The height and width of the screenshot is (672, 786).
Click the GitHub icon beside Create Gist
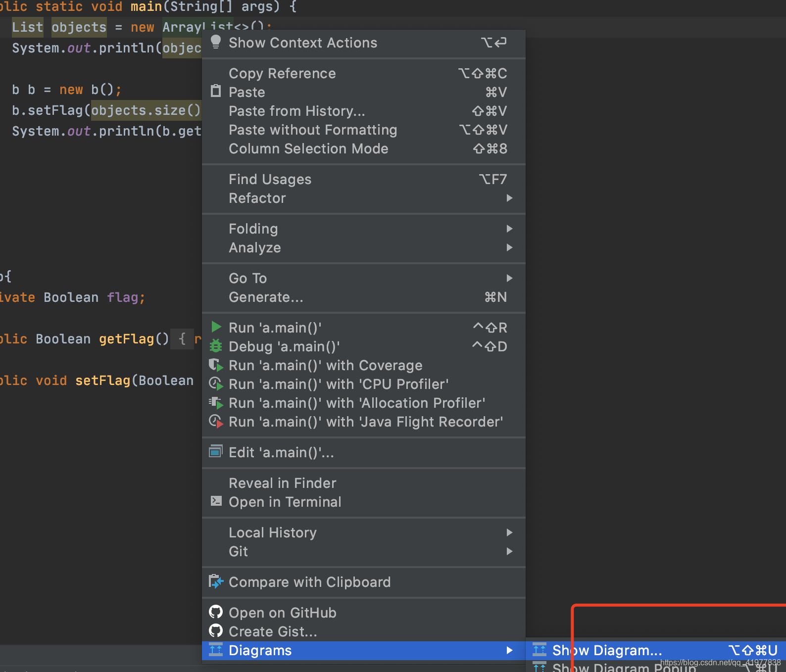[216, 631]
